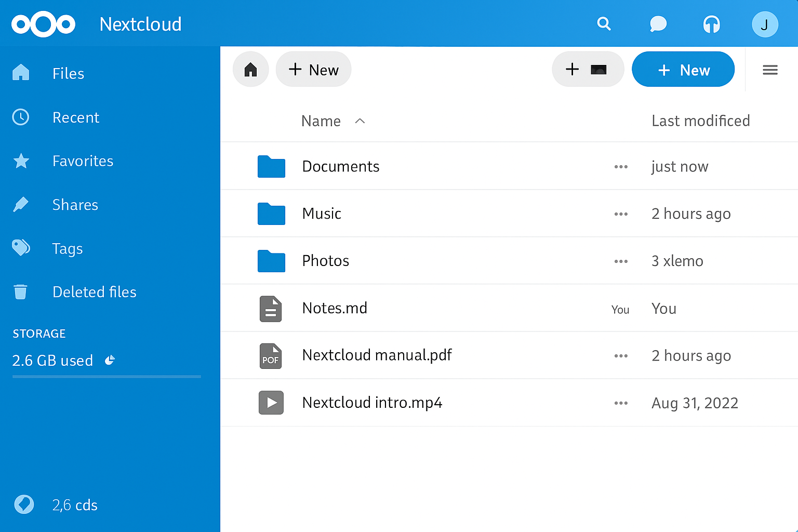Click the storage pie chart icon
Screen dimensions: 798x532
tap(110, 360)
